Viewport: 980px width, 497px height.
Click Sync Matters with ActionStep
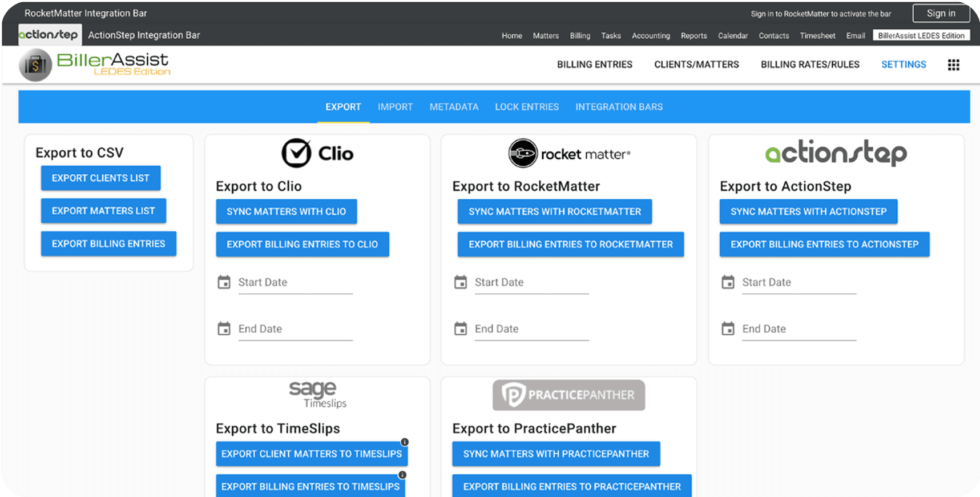coord(809,211)
